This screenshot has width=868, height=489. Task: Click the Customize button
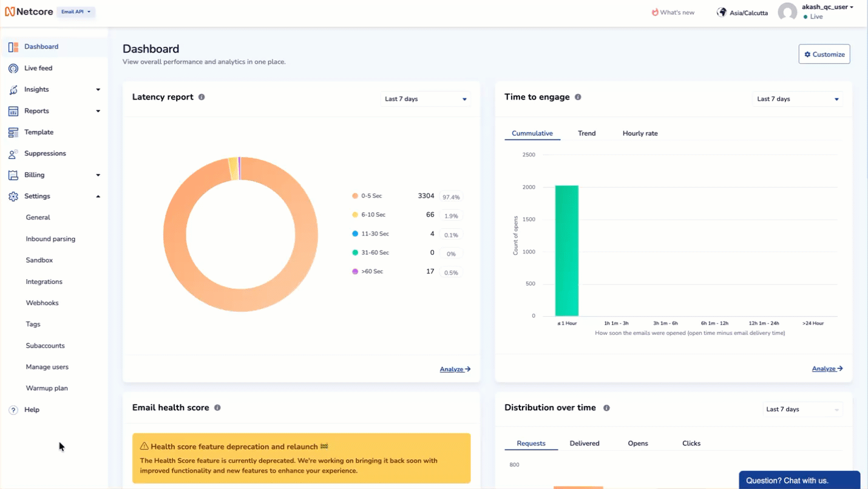pos(824,54)
